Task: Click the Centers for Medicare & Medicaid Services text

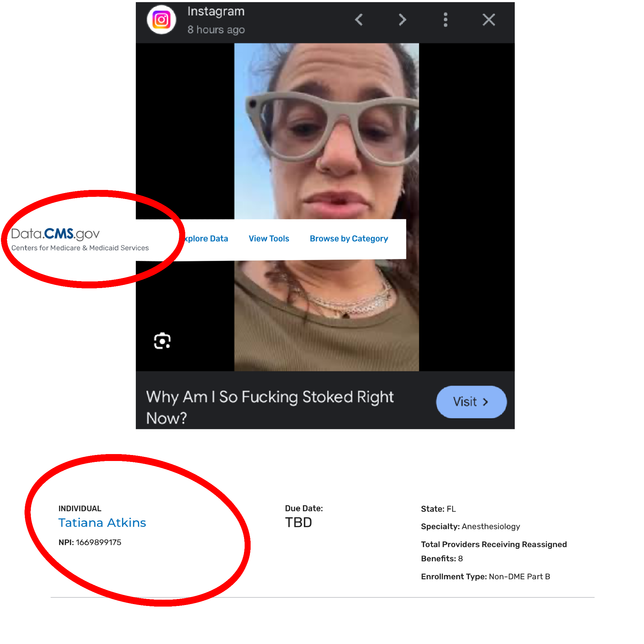Action: [x=80, y=248]
